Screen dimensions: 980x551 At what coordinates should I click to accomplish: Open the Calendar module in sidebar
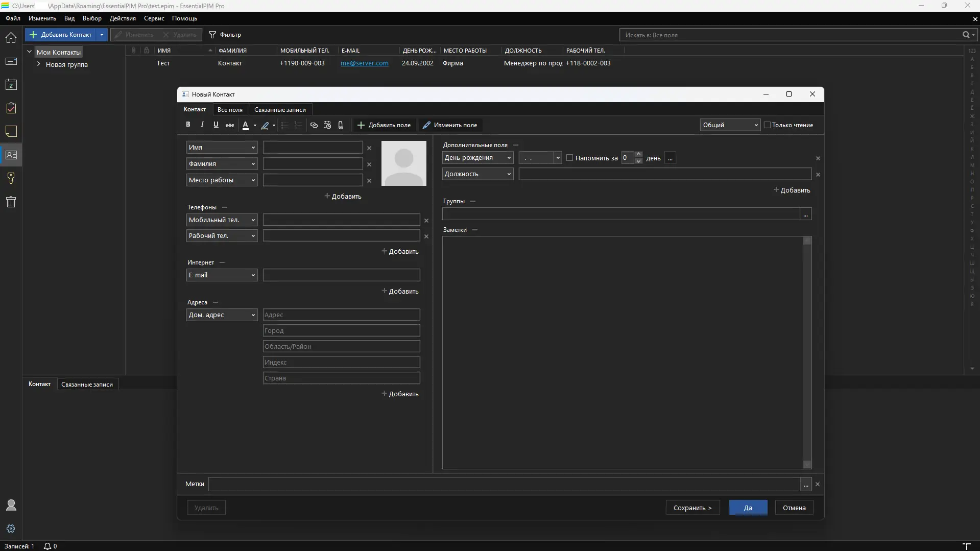[x=11, y=85]
